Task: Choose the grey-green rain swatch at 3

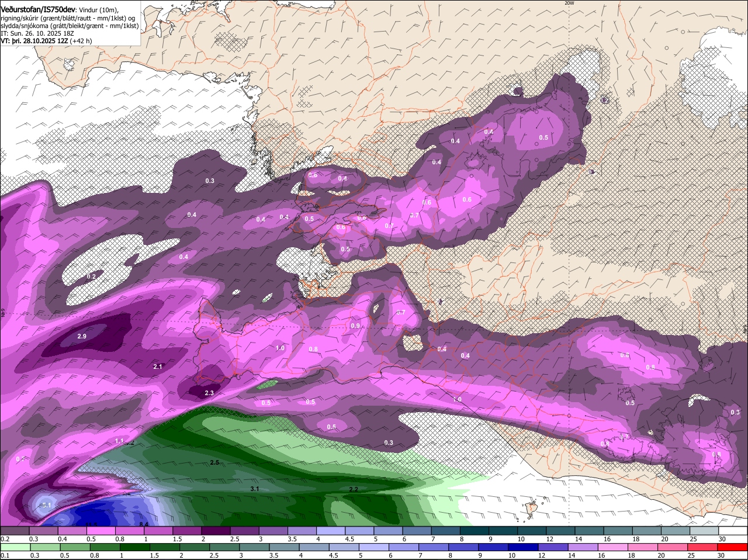Action: [x=254, y=547]
